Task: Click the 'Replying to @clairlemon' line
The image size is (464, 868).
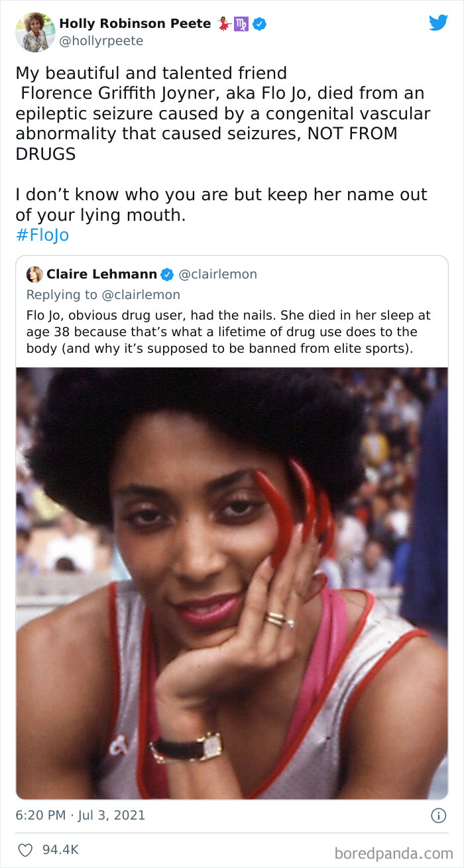Action: point(103,294)
